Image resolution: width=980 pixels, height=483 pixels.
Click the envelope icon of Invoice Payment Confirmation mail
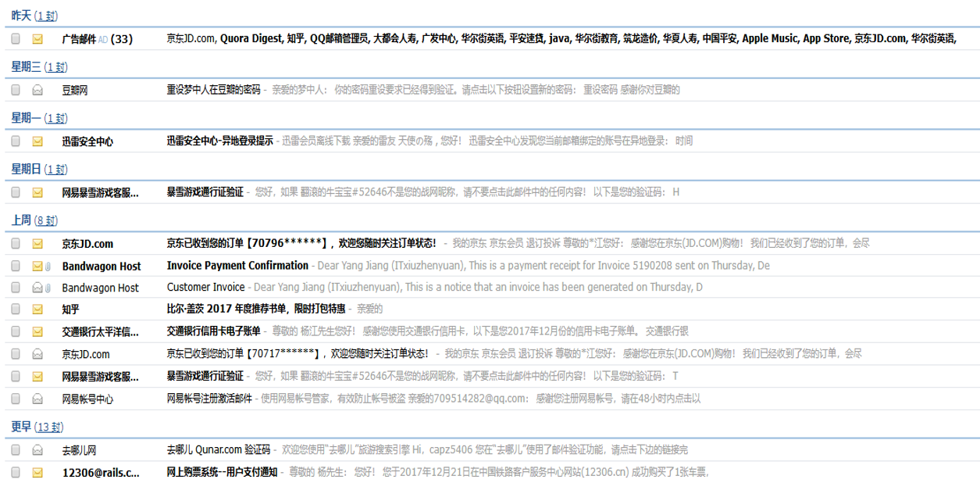click(x=37, y=266)
